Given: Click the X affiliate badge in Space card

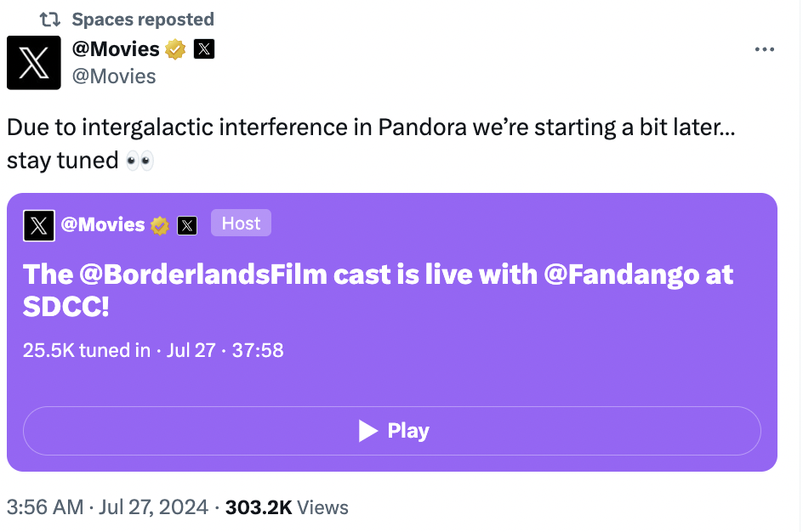Looking at the screenshot, I should pyautogui.click(x=187, y=225).
